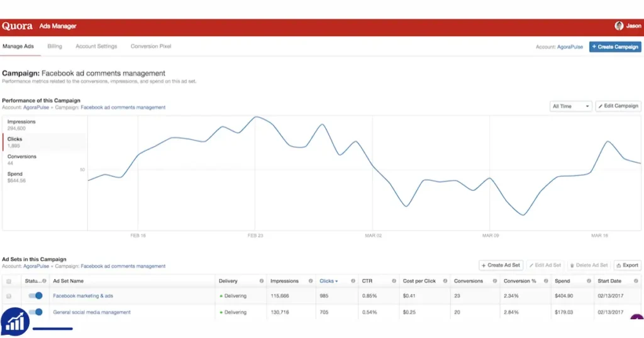Click the chart logo icon at bottom left

(15, 322)
